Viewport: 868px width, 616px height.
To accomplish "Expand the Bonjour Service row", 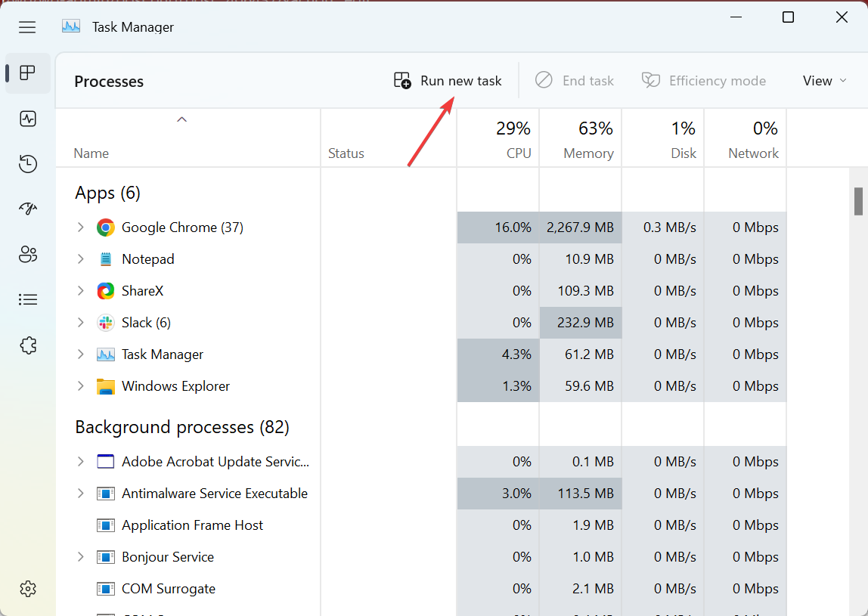I will click(x=81, y=557).
